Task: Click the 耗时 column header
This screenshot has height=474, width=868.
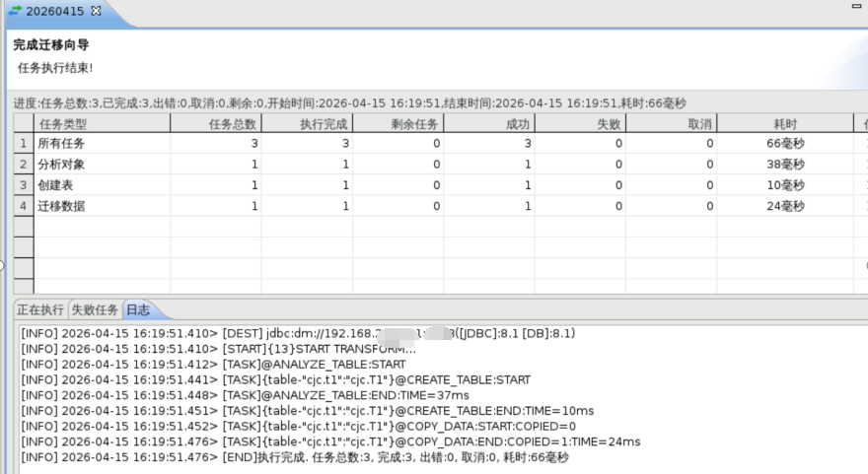Action: click(785, 124)
